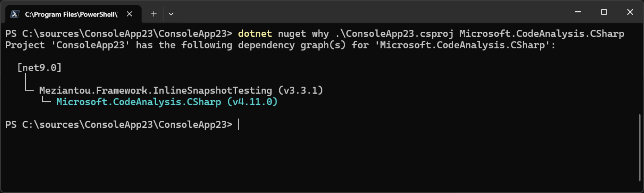Image resolution: width=644 pixels, height=193 pixels.
Task: Click the Meziantou.Framework.InlineSnapshotTesting (v3.3.1) entry
Action: [181, 91]
